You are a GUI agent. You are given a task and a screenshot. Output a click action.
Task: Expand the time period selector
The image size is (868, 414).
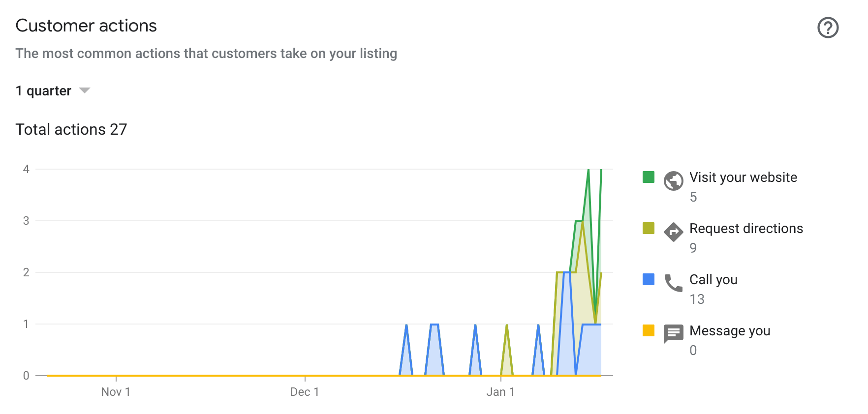tap(54, 90)
